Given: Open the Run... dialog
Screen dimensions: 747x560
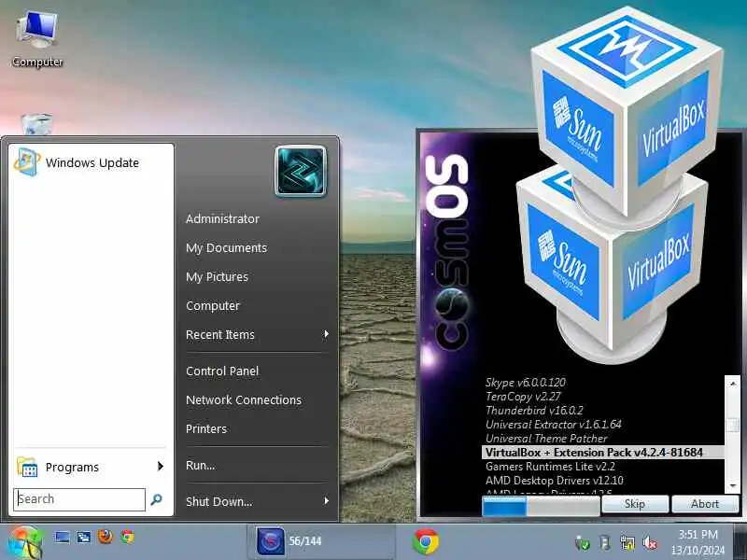Looking at the screenshot, I should click(200, 465).
